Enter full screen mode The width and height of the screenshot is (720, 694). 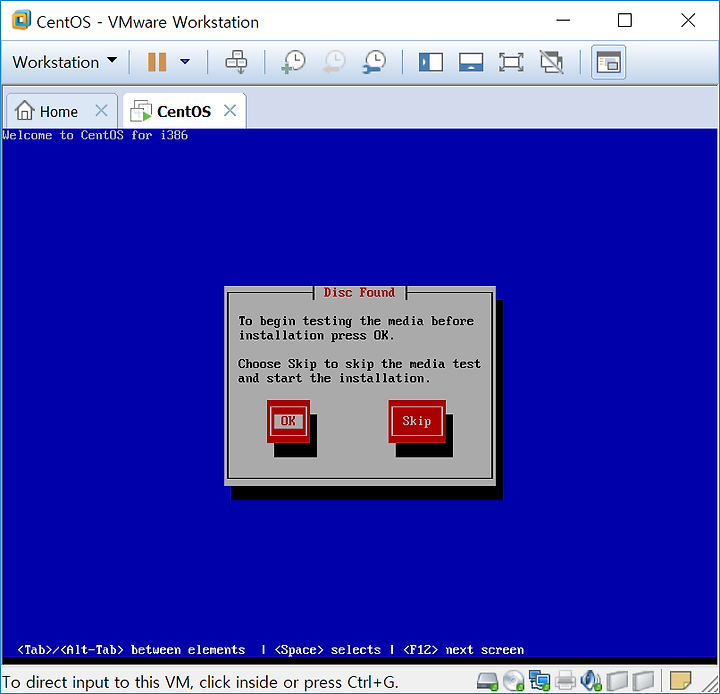(x=511, y=62)
